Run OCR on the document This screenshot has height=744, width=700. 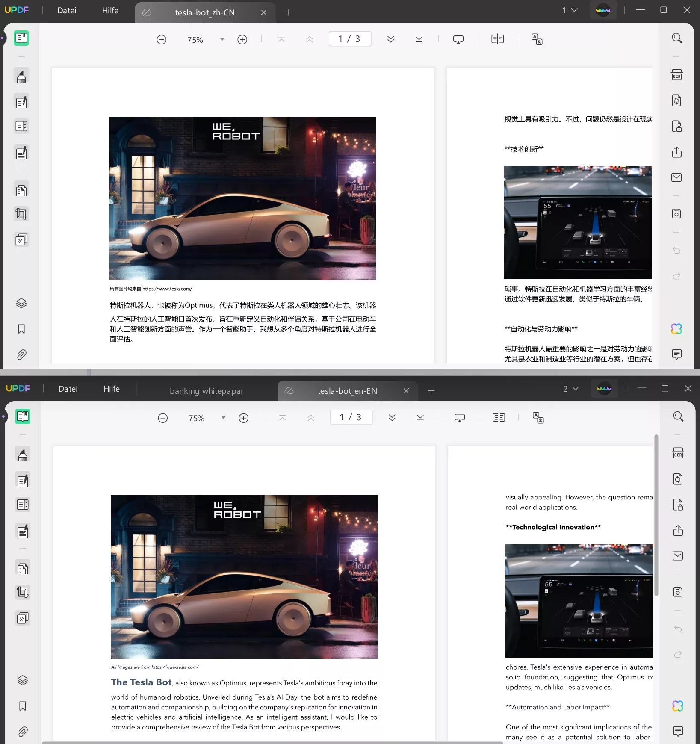pos(677,75)
